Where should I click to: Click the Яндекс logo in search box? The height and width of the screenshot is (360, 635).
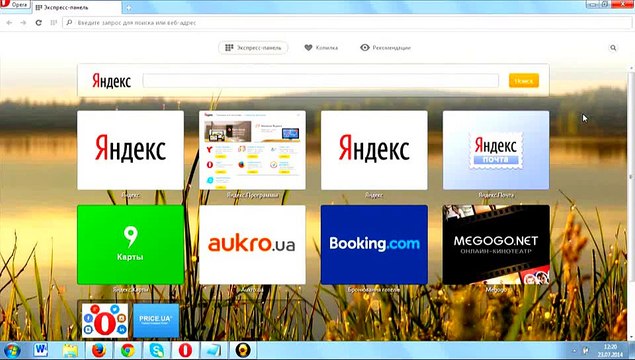[x=111, y=81]
